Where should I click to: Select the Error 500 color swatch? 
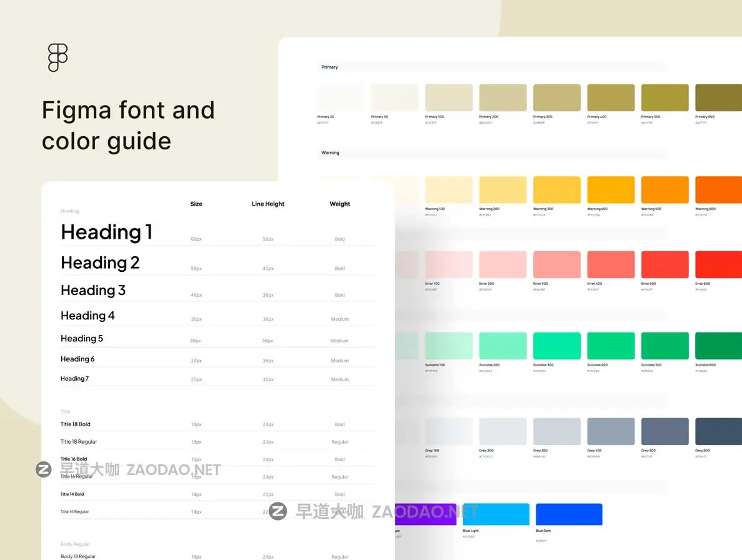tap(664, 264)
